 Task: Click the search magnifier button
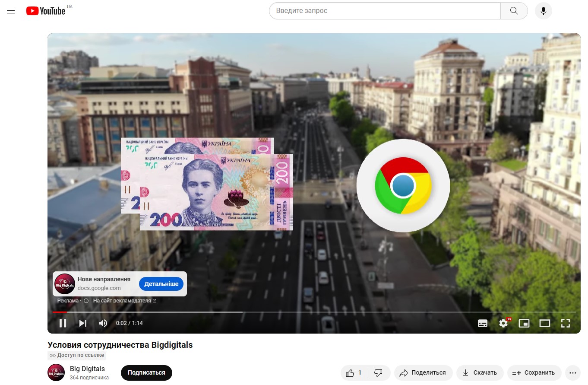click(x=514, y=11)
